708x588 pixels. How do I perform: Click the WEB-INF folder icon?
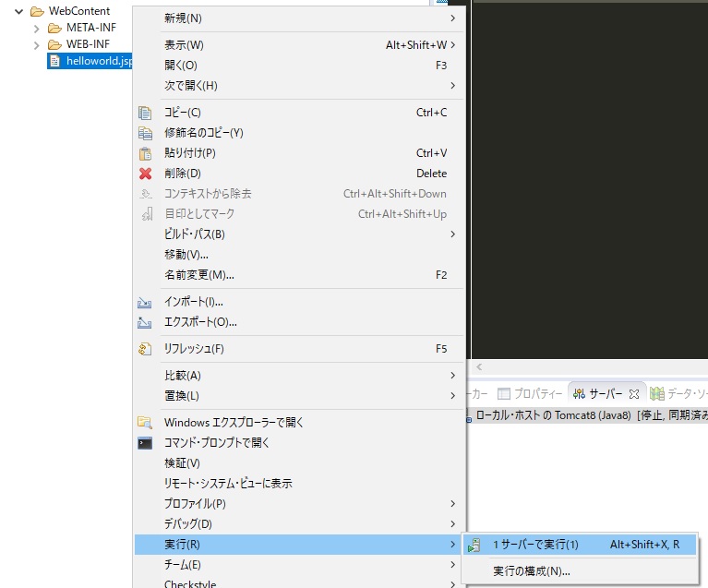click(54, 44)
